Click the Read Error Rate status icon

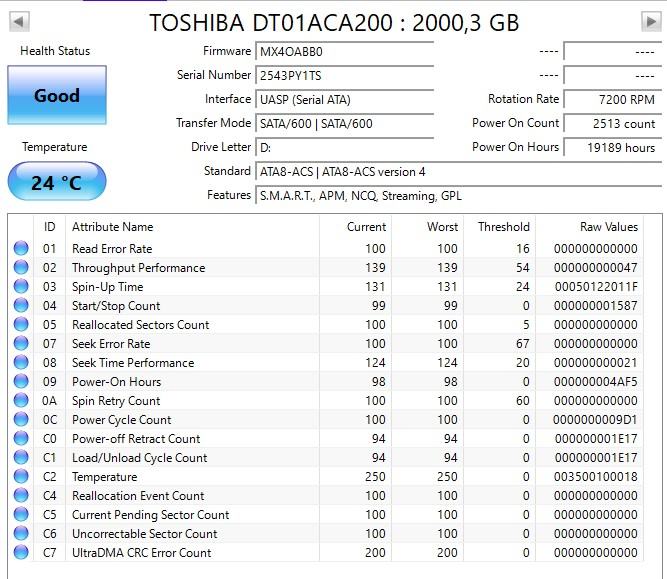pos(21,249)
